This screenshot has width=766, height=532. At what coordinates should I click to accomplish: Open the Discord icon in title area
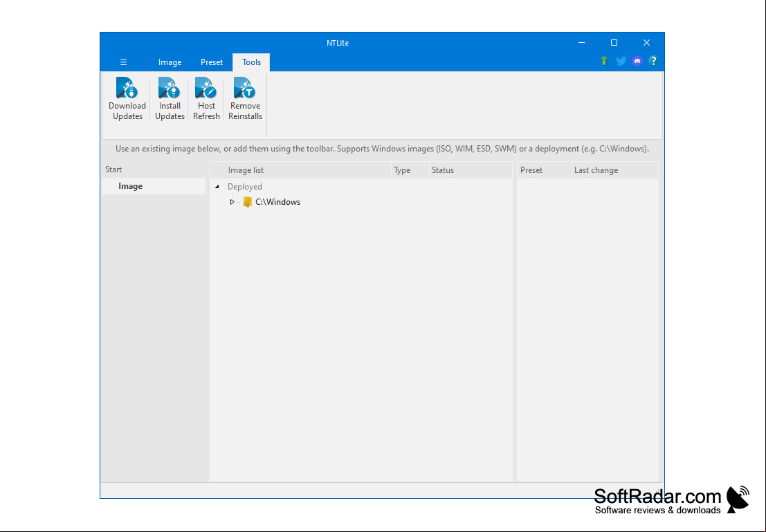click(x=637, y=61)
